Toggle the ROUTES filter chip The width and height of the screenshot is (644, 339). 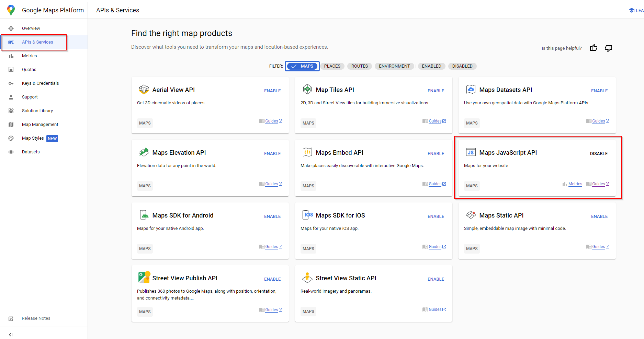tap(360, 66)
